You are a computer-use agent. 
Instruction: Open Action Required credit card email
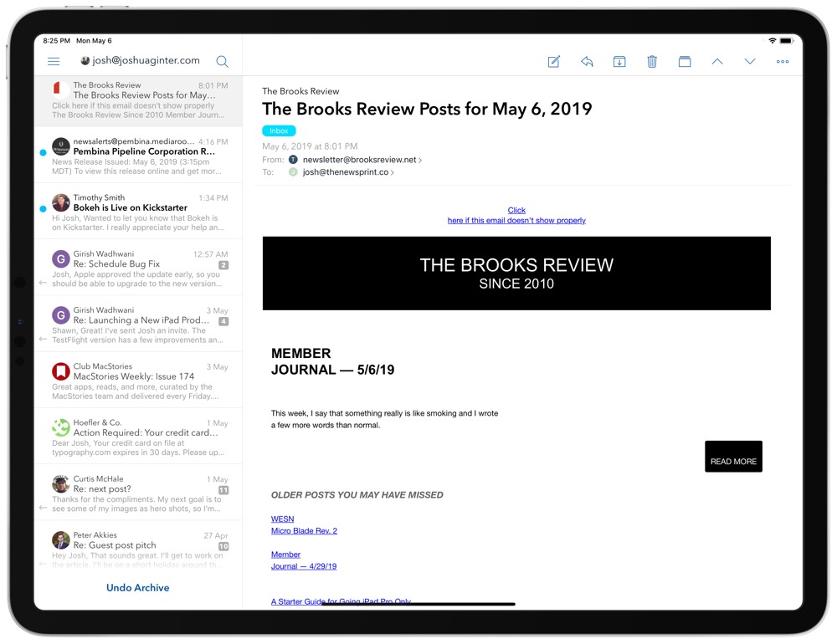coord(138,437)
